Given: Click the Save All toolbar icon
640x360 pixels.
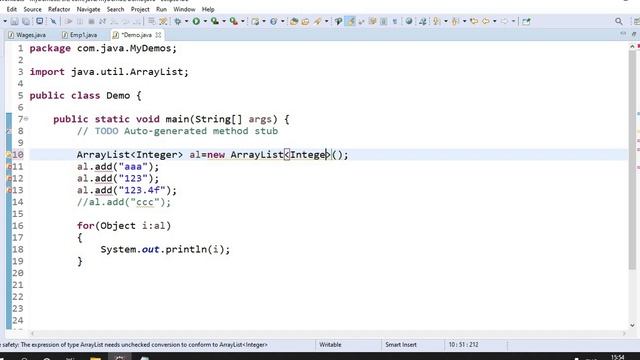Looking at the screenshot, I should click(26, 21).
